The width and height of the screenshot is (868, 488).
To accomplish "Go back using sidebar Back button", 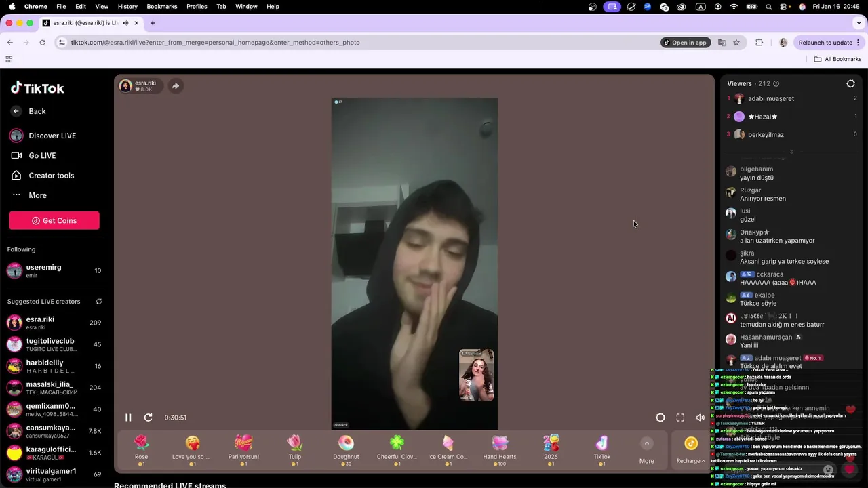I will point(29,111).
